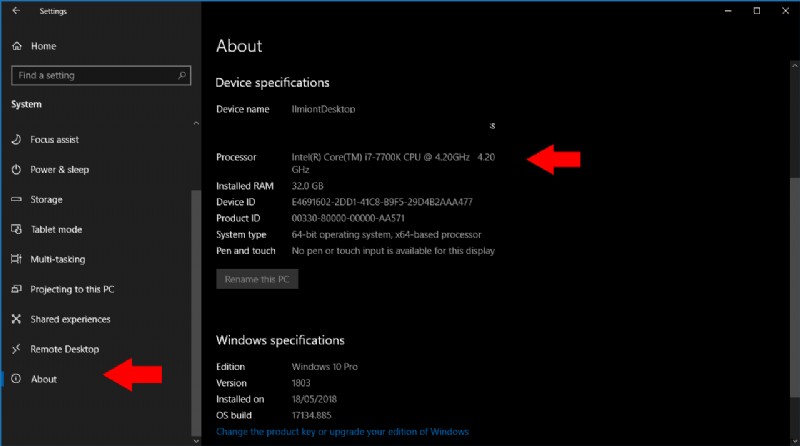The width and height of the screenshot is (800, 446).
Task: Click the back arrow icon
Action: 15,11
